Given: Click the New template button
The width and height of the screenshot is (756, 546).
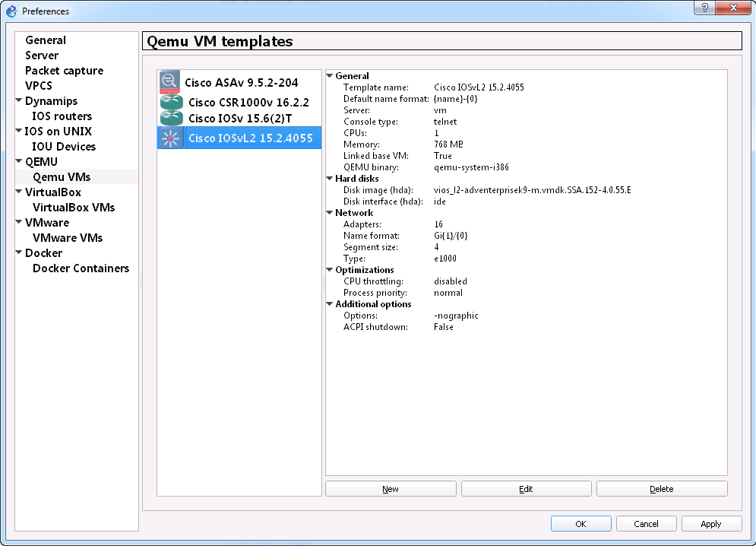Looking at the screenshot, I should pos(391,488).
